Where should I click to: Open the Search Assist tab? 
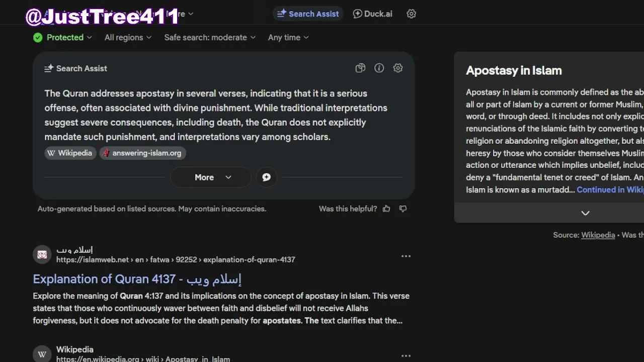click(x=308, y=14)
